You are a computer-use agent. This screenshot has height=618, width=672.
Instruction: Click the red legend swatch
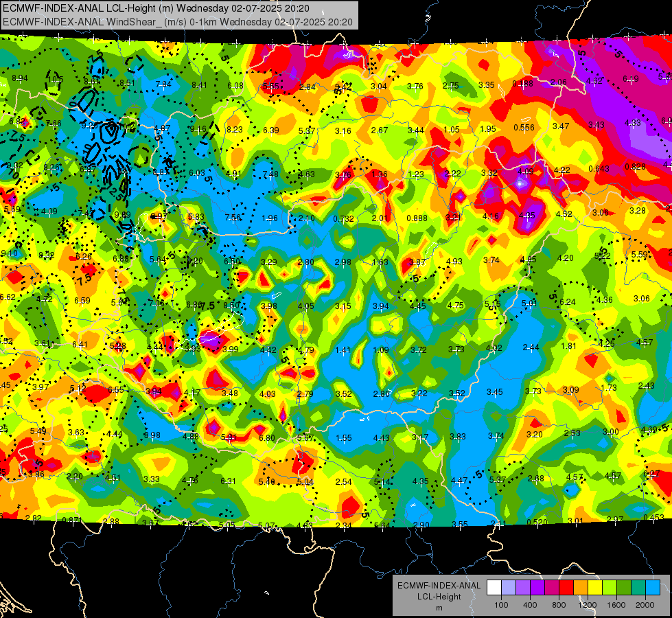point(566,588)
